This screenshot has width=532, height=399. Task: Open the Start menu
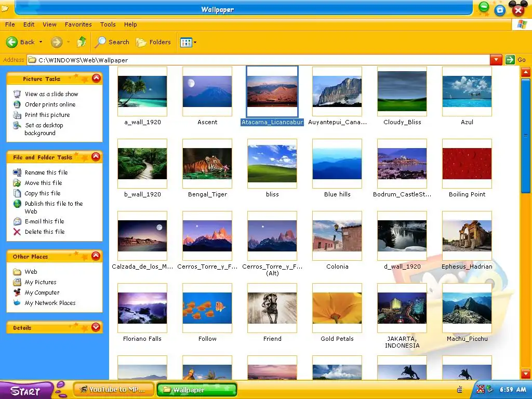click(26, 391)
